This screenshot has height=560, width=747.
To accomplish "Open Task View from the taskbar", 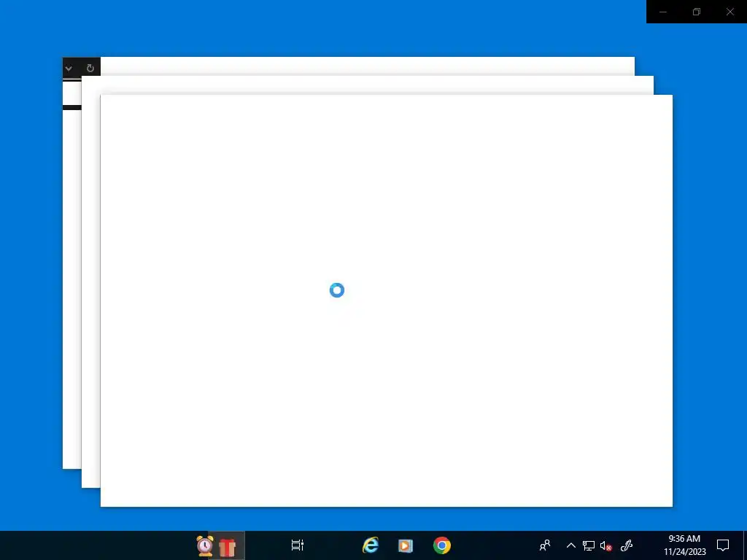I will tap(298, 545).
